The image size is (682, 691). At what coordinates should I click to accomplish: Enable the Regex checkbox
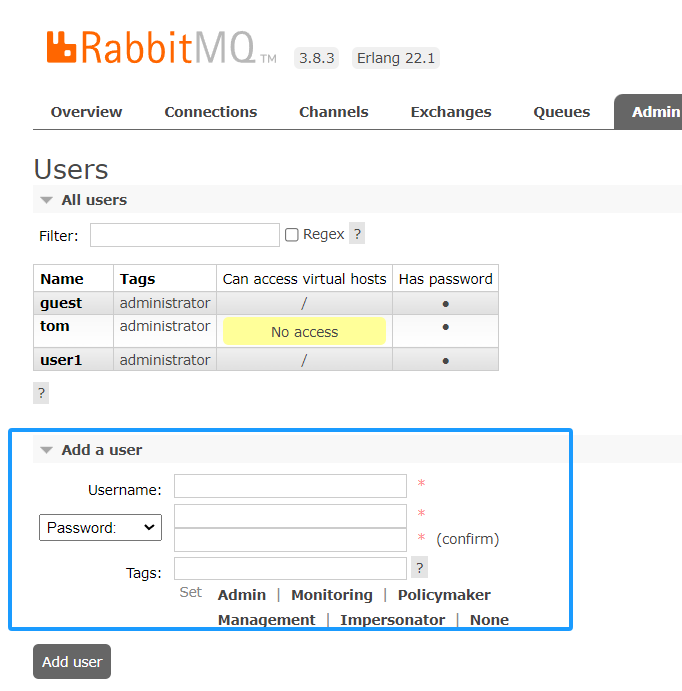pos(292,234)
